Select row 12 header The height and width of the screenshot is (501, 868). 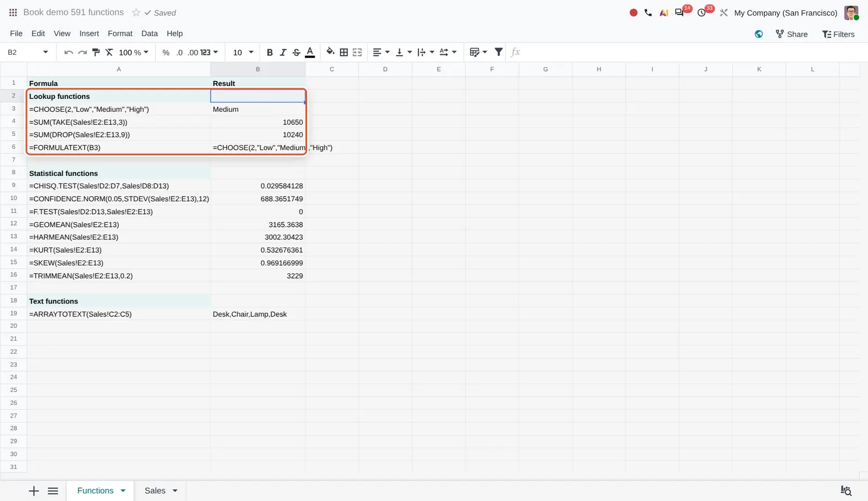click(x=14, y=224)
